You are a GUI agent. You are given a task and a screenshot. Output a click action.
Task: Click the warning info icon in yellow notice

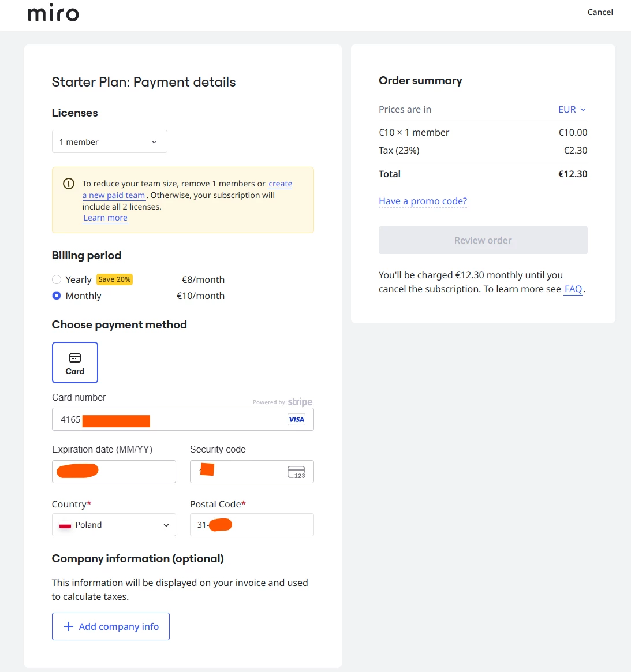pos(69,184)
